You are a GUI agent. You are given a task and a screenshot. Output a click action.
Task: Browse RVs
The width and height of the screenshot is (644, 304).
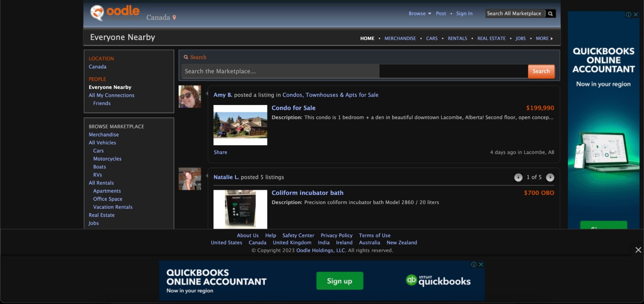tap(98, 175)
